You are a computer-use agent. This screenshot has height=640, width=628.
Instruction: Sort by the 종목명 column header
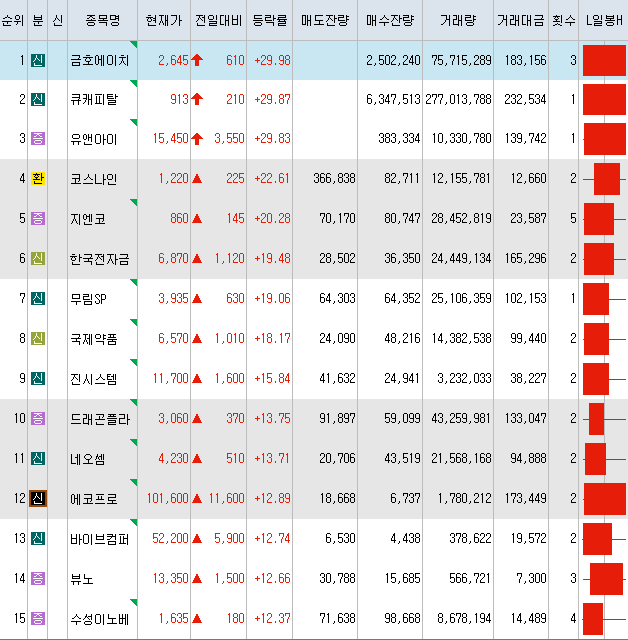pyautogui.click(x=102, y=20)
